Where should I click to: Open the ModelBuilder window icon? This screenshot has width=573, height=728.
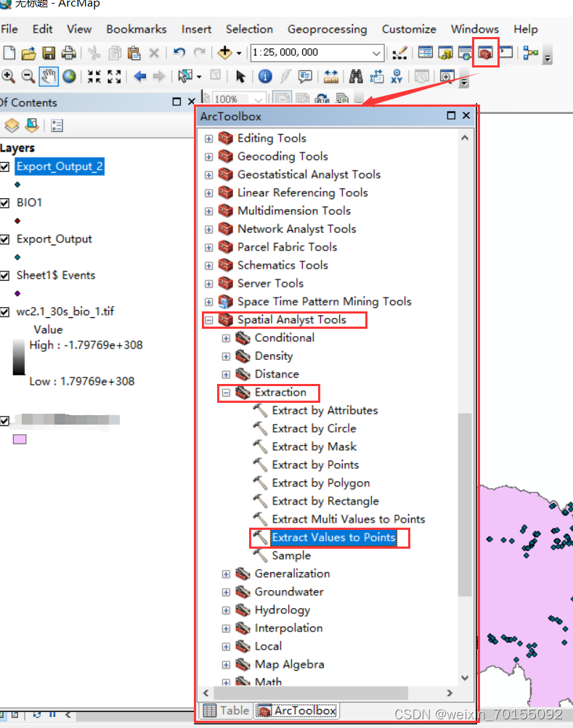coord(531,53)
